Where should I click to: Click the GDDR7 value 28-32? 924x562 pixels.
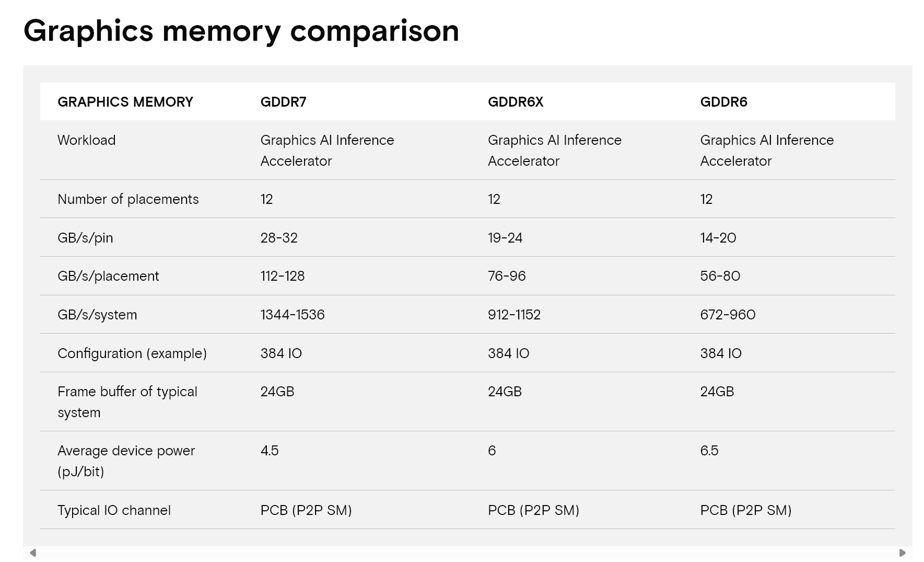point(279,238)
